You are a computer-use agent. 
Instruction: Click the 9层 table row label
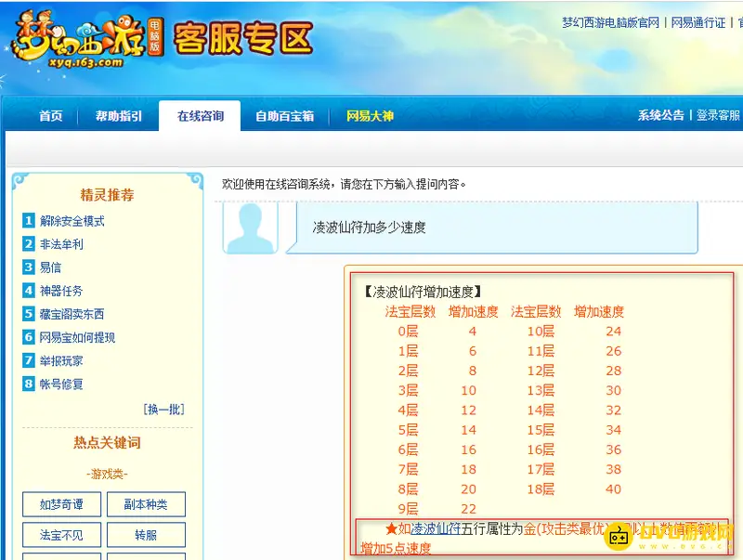(408, 509)
